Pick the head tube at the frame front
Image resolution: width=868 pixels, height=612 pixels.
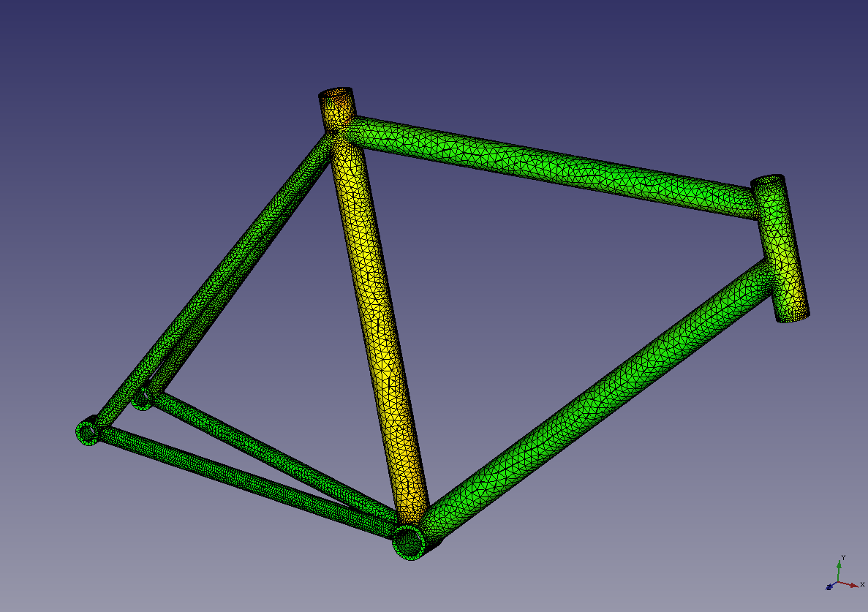pos(780,249)
